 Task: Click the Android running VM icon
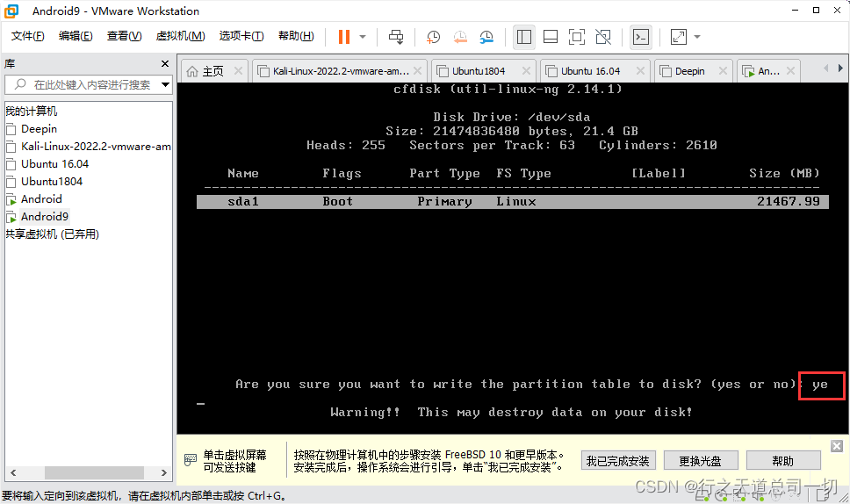[x=11, y=199]
